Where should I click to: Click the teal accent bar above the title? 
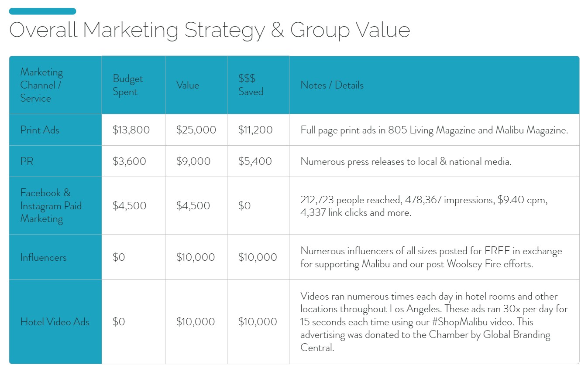click(42, 11)
